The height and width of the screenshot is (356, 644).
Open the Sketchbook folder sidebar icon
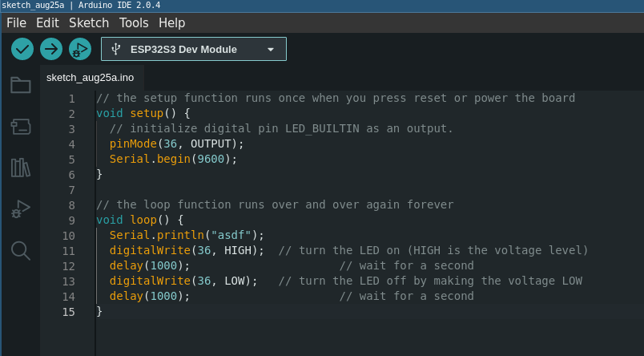(x=21, y=85)
